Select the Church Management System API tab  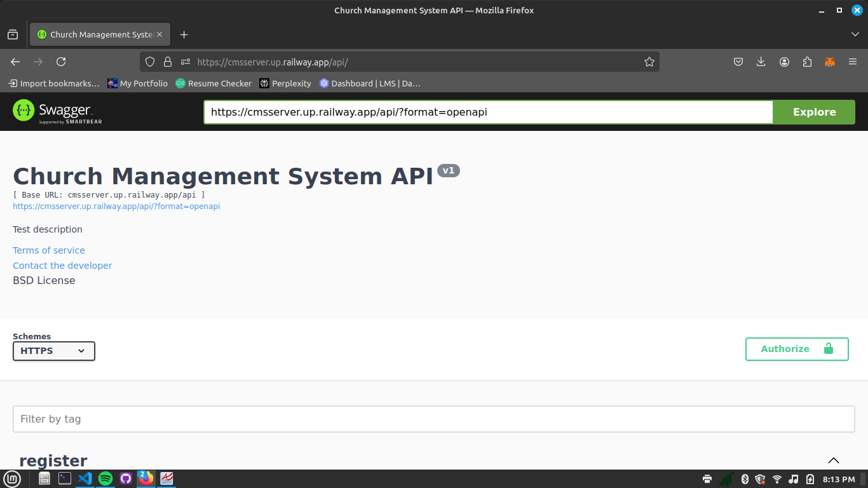click(x=95, y=34)
